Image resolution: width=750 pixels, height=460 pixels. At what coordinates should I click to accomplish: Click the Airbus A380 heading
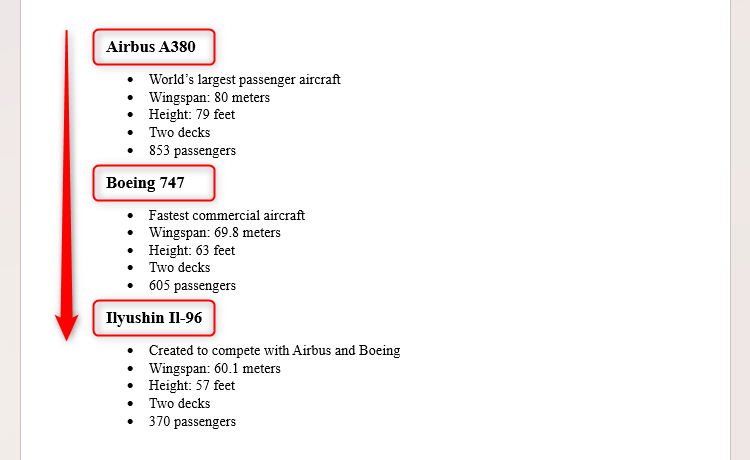(153, 47)
